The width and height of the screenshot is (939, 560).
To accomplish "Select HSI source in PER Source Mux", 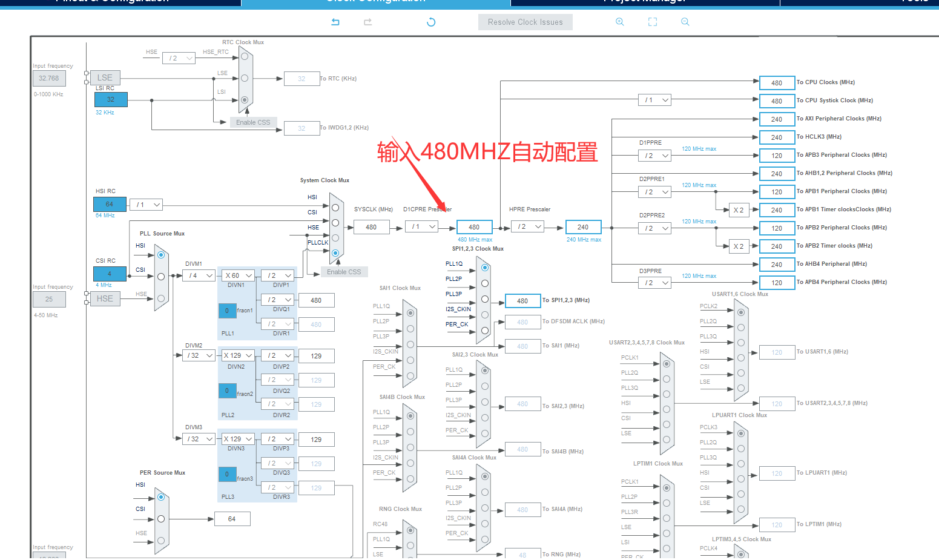I will pyautogui.click(x=160, y=496).
